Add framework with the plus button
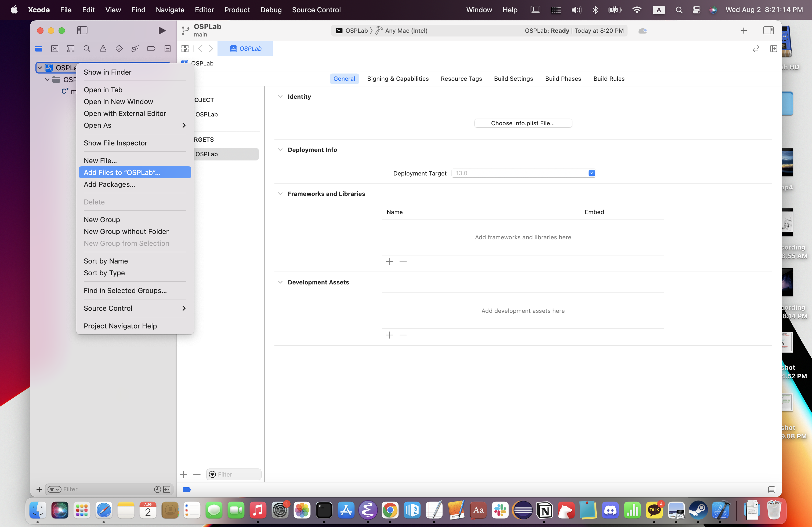This screenshot has width=812, height=527. pyautogui.click(x=390, y=261)
